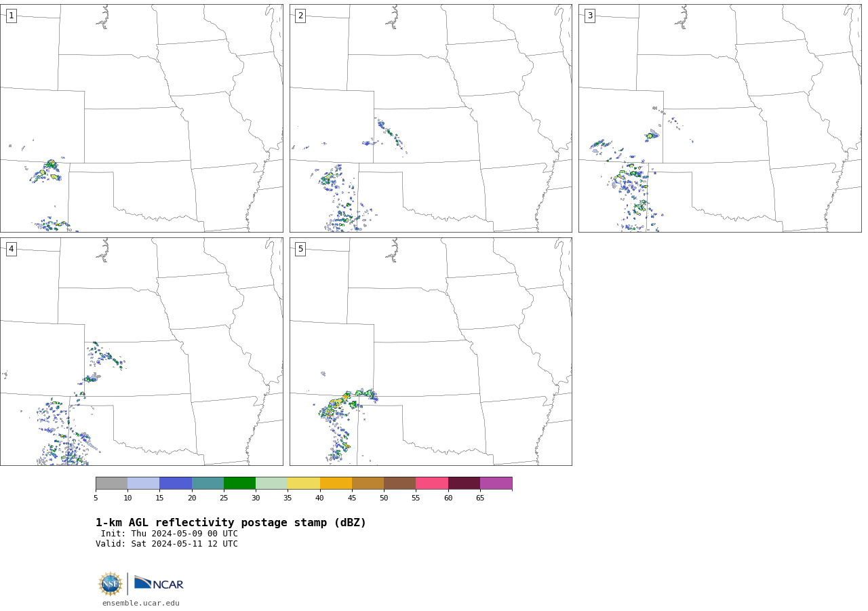Click the colorbar tick label 45
The height and width of the screenshot is (611, 868).
(352, 498)
